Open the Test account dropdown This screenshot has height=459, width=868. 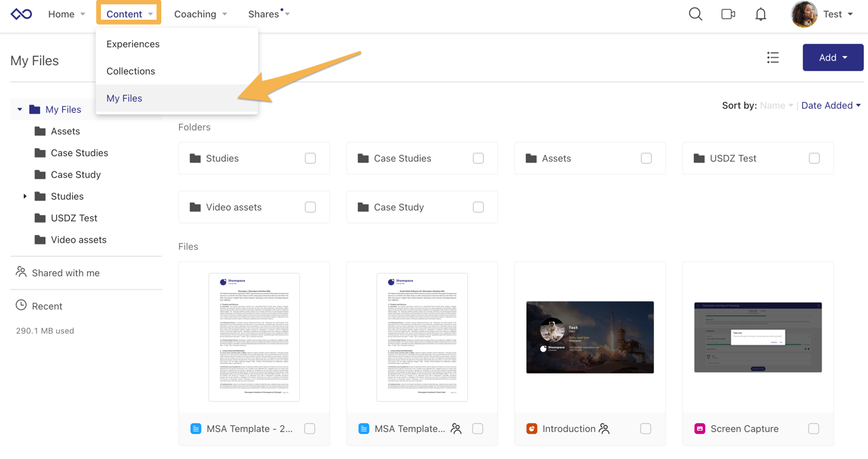834,14
